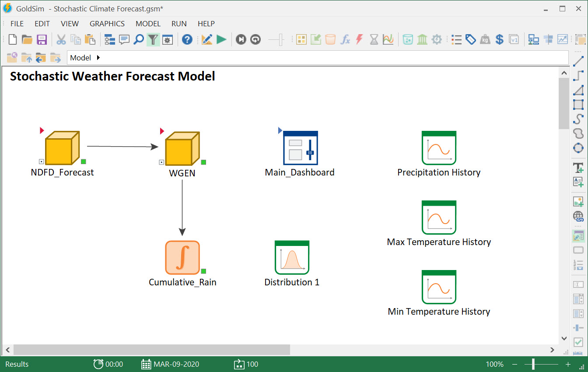The image size is (588, 372).
Task: Select the Time Series element icon
Action: [388, 39]
